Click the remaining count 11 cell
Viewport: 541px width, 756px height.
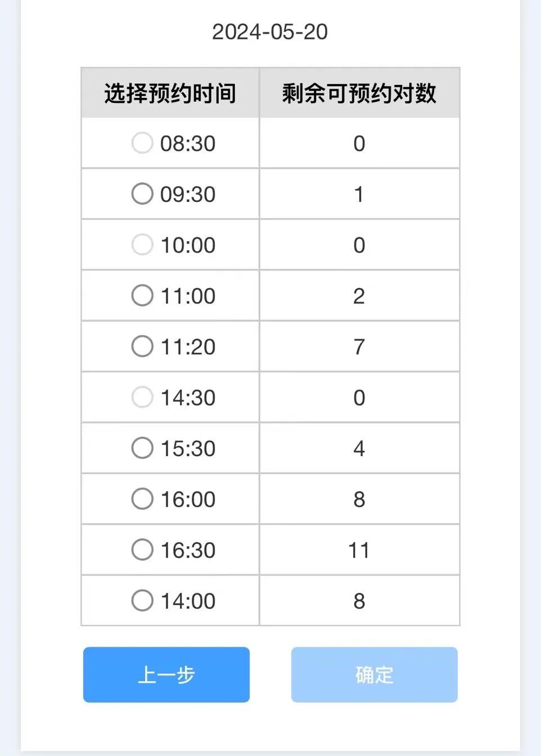click(359, 550)
